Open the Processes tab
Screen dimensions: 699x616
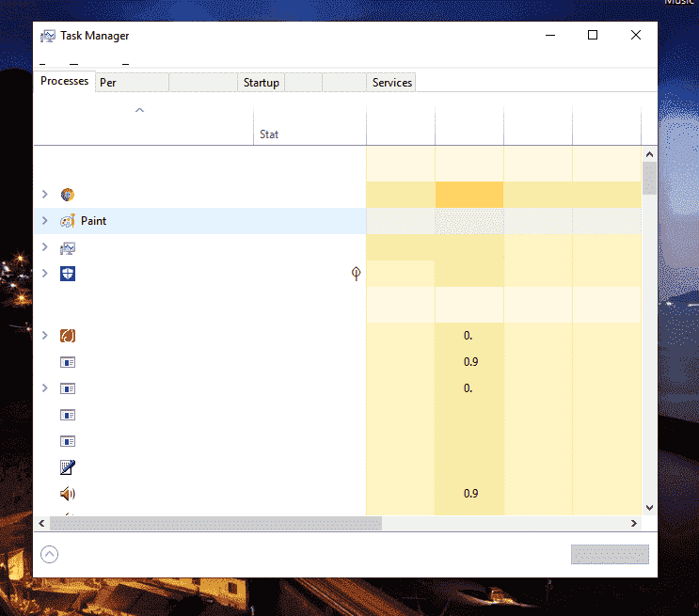pyautogui.click(x=64, y=81)
